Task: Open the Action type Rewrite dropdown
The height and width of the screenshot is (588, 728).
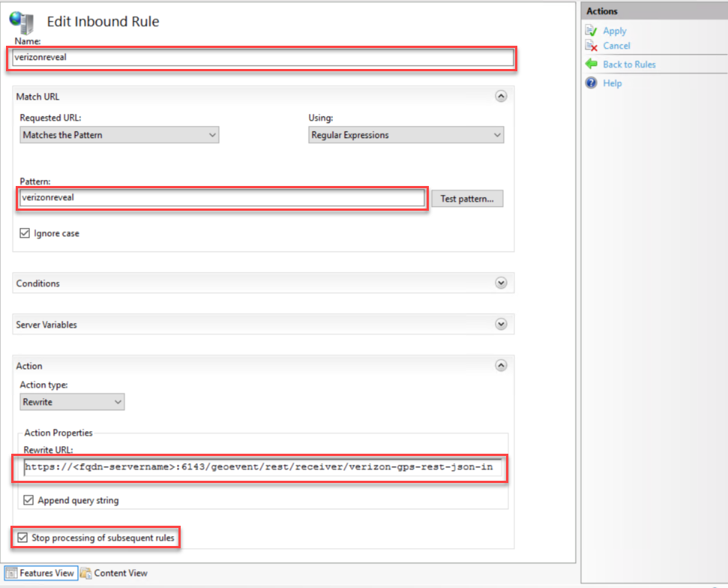Action: [72, 402]
